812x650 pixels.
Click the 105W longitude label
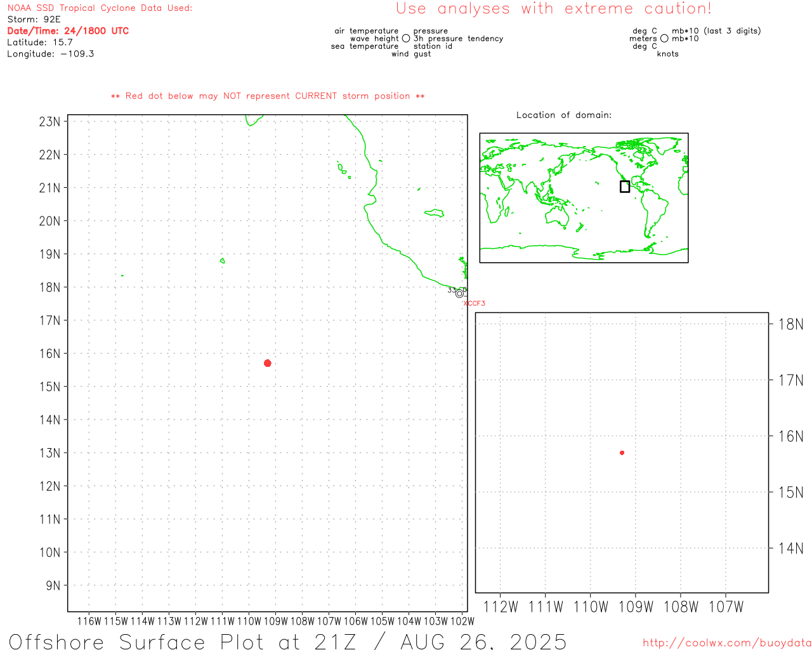382,621
